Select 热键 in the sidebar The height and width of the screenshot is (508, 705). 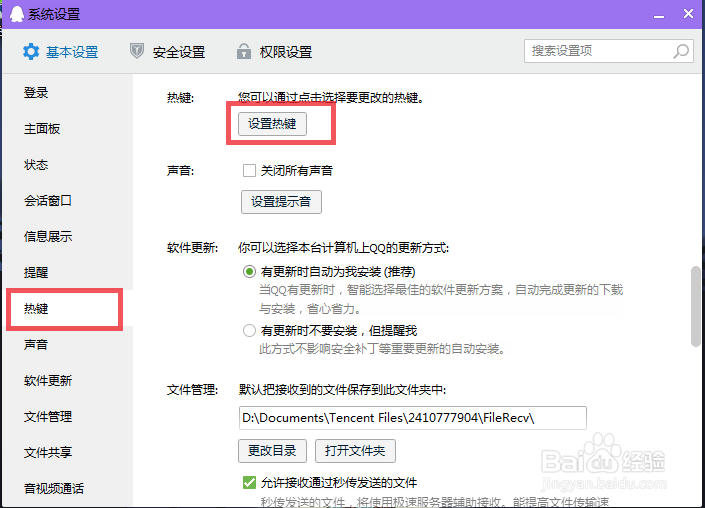pos(36,308)
